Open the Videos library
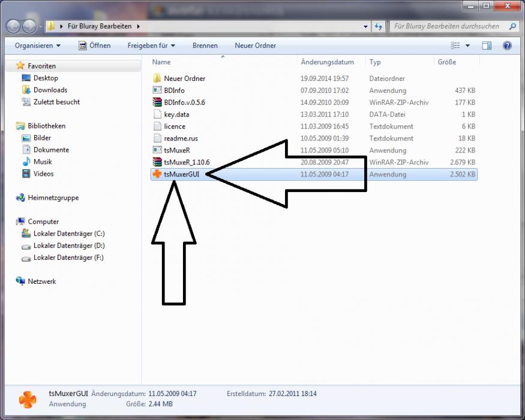Screen dimensions: 525x420 pyautogui.click(x=44, y=173)
